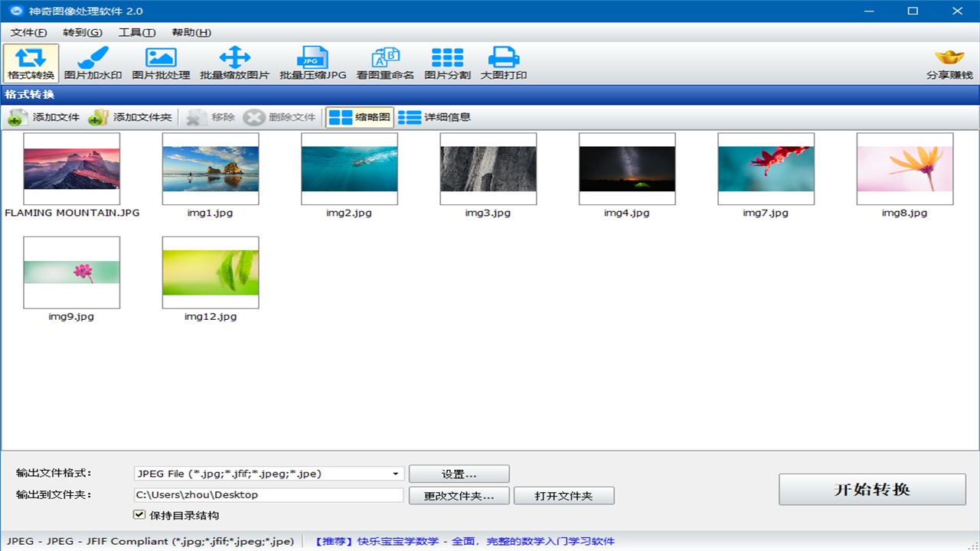Uncheck the 保持目录结构 checkbox
The width and height of the screenshot is (980, 551).
pos(139,515)
